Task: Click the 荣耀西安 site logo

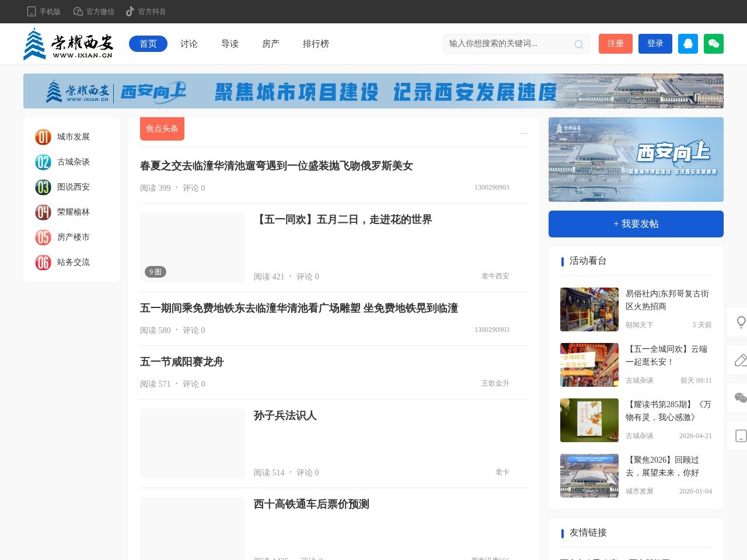Action: (x=68, y=44)
